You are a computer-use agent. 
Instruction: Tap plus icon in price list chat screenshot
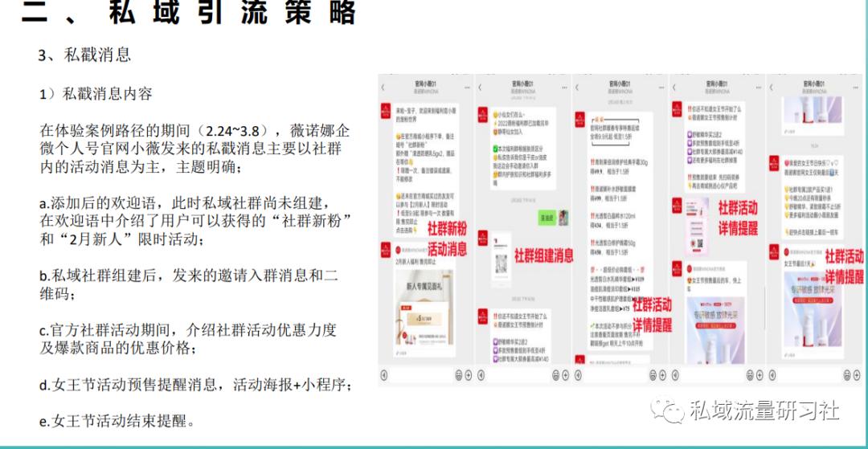(x=662, y=375)
